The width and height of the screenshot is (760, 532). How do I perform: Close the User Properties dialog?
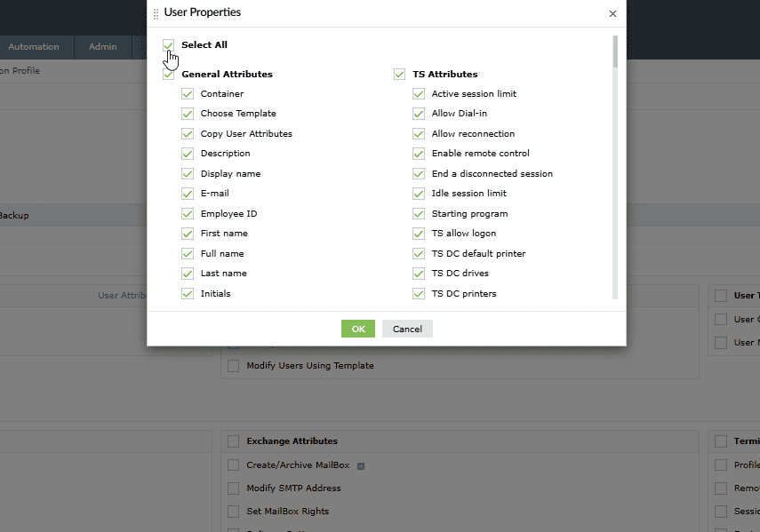(612, 14)
